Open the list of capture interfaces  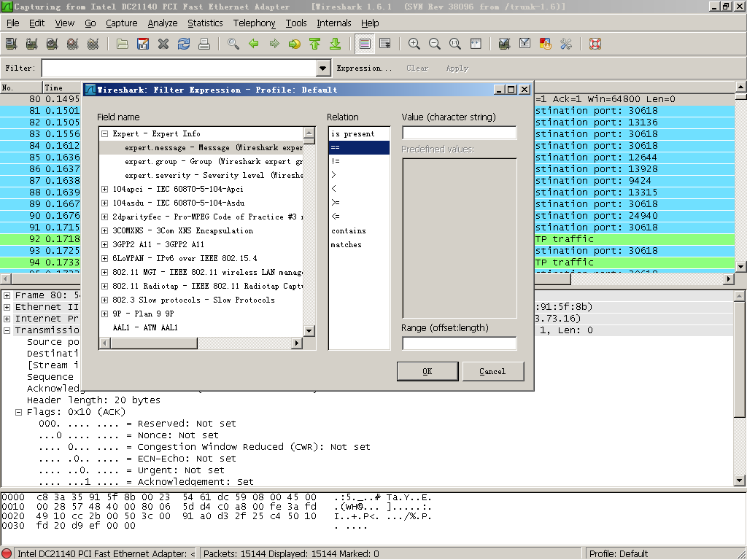pyautogui.click(x=12, y=44)
